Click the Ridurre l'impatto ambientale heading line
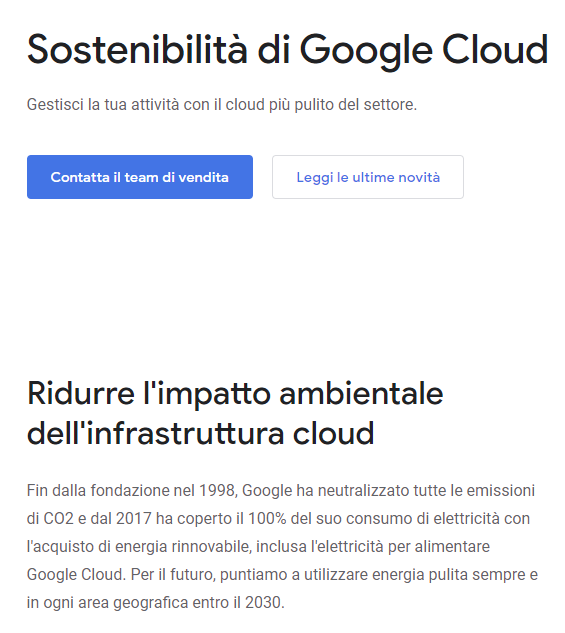The width and height of the screenshot is (565, 633). click(x=235, y=394)
